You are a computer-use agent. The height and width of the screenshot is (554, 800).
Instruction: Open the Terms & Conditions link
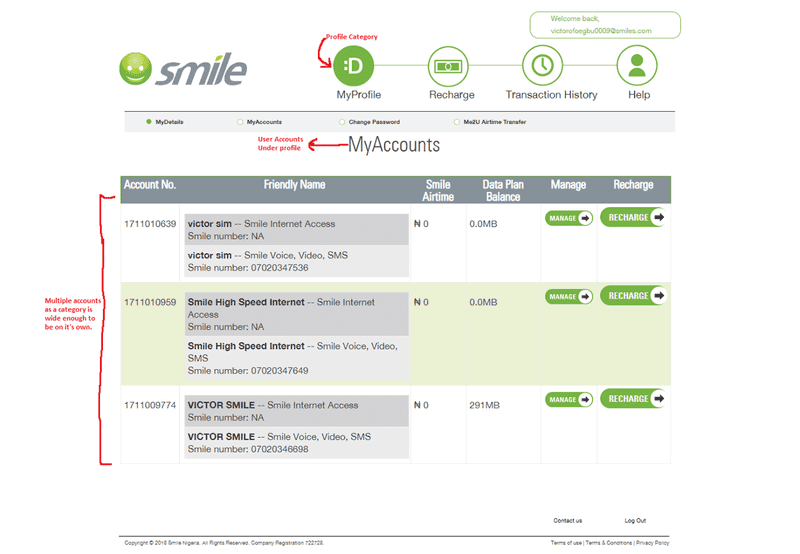click(609, 543)
